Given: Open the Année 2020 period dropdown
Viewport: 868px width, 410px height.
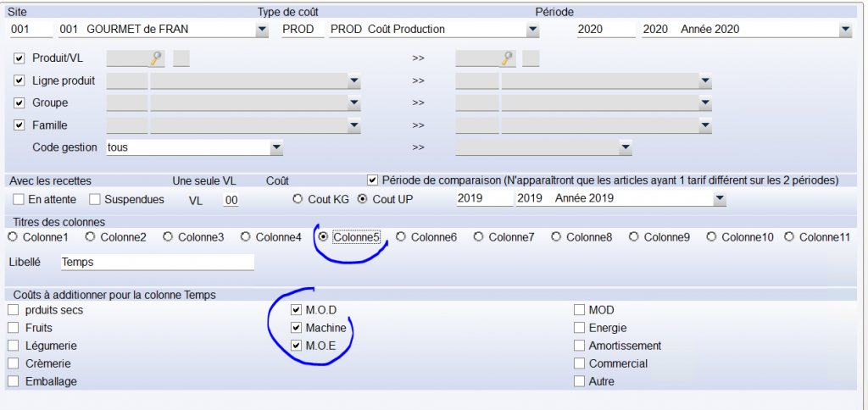Looking at the screenshot, I should (844, 30).
